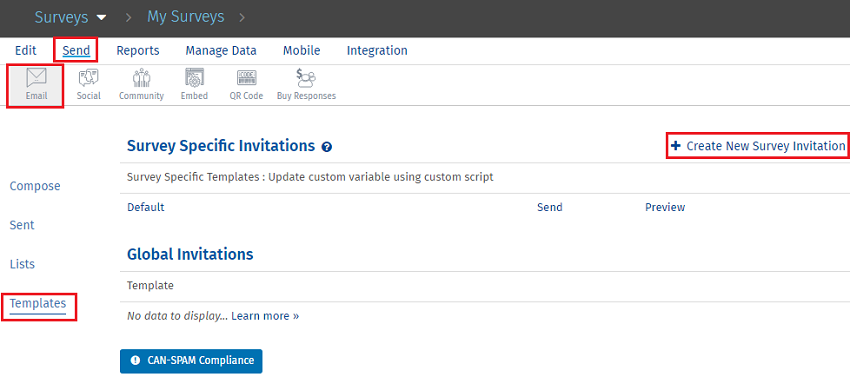850x377 pixels.
Task: Click the help icon beside Survey Specific Invitations
Action: coord(326,146)
